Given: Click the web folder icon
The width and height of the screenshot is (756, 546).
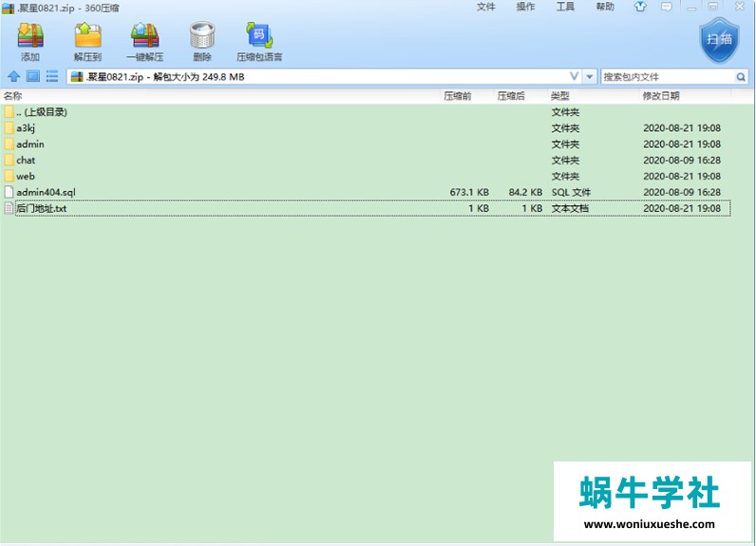Looking at the screenshot, I should tap(9, 176).
